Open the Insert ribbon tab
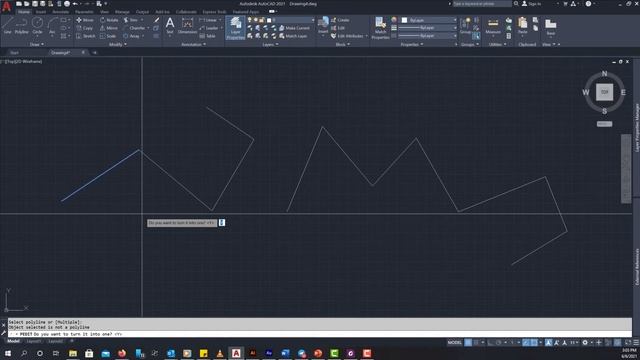 point(41,12)
